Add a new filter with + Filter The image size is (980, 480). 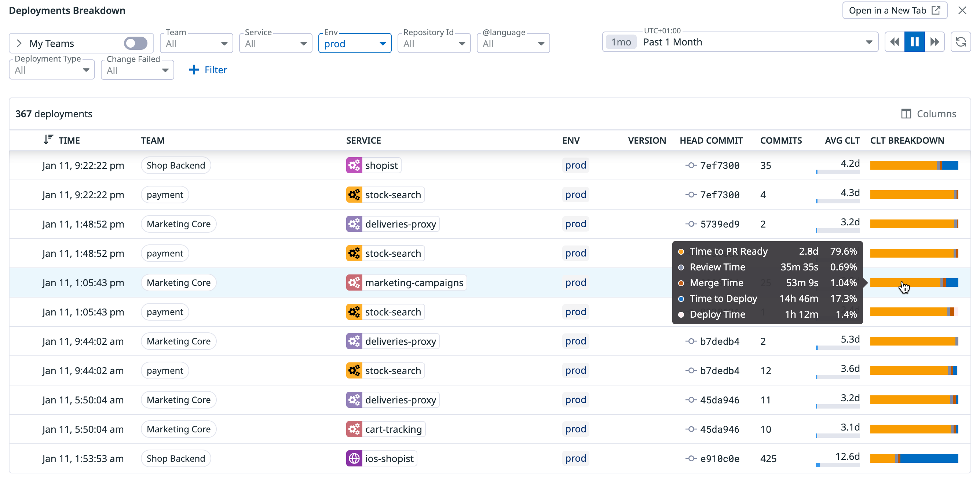(x=208, y=70)
